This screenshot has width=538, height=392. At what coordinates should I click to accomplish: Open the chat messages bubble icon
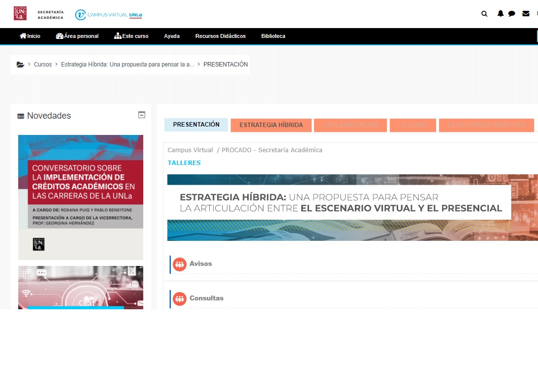(x=511, y=14)
